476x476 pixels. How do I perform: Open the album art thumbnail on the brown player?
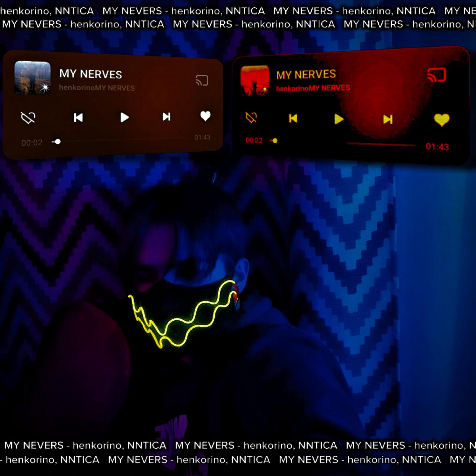point(33,77)
